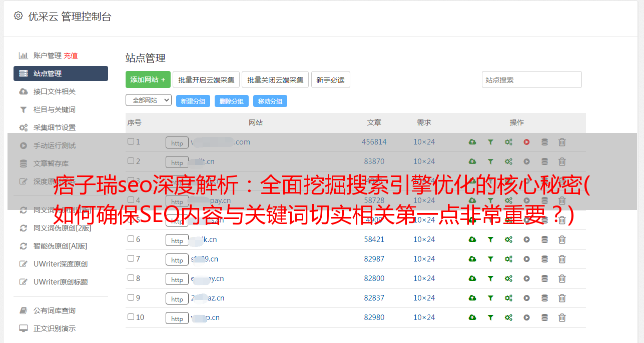The width and height of the screenshot is (644, 343).
Task: Click the red play icon in row 1
Action: (x=526, y=142)
